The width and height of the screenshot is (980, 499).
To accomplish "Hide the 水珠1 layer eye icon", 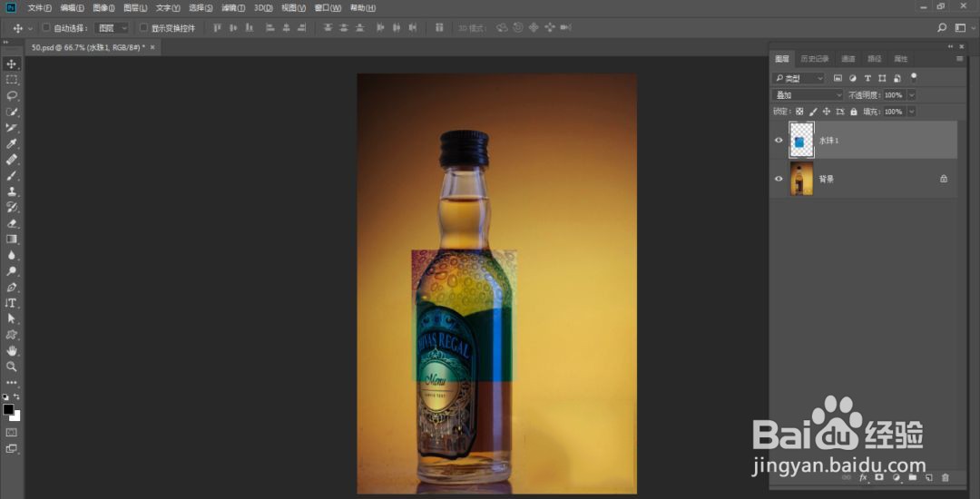I will pyautogui.click(x=779, y=141).
